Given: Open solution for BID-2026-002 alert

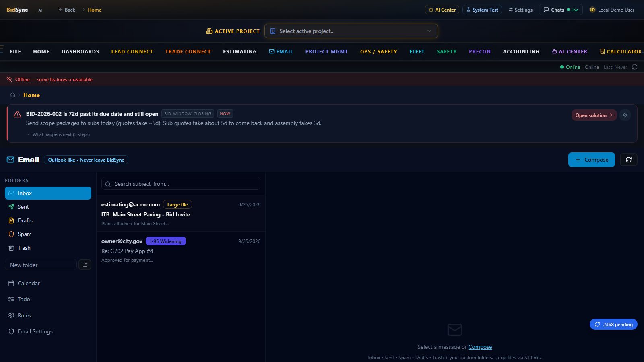Looking at the screenshot, I should coord(594,115).
